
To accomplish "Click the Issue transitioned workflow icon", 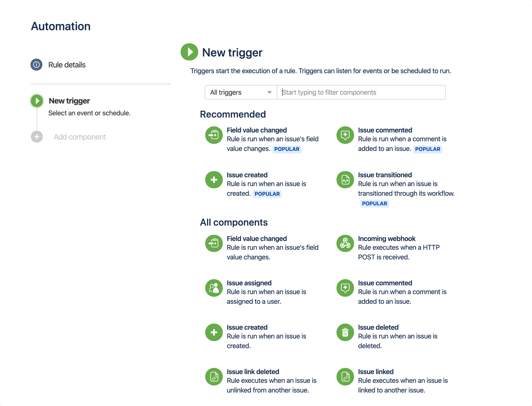I will (345, 179).
